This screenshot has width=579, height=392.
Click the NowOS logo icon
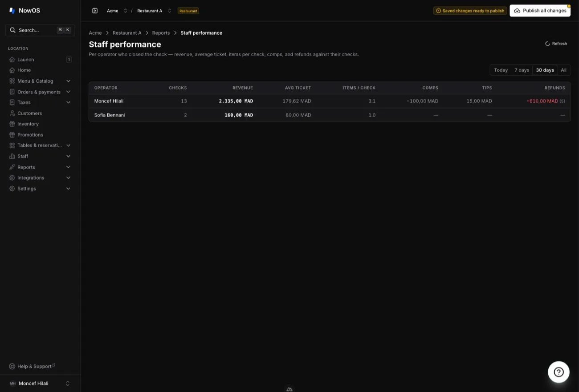point(12,11)
